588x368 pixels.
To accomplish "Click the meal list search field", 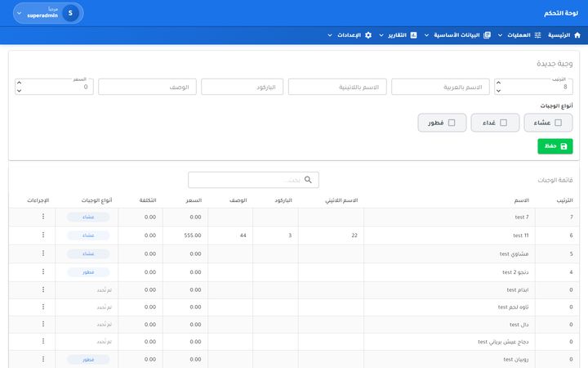I will (253, 180).
